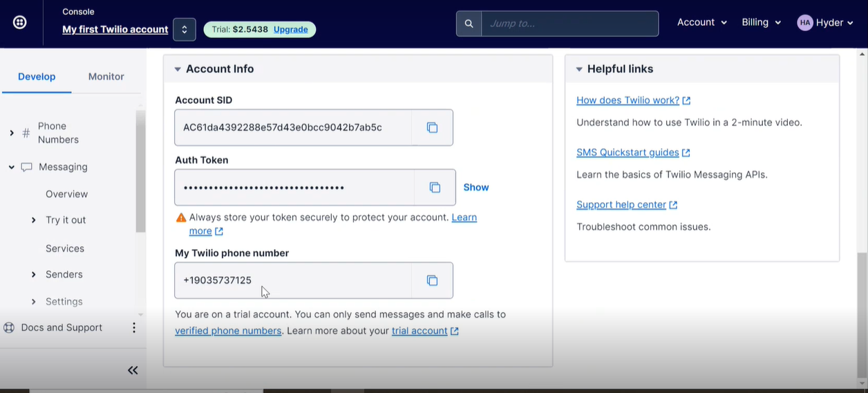
Task: Click the search magnifier icon
Action: (469, 24)
